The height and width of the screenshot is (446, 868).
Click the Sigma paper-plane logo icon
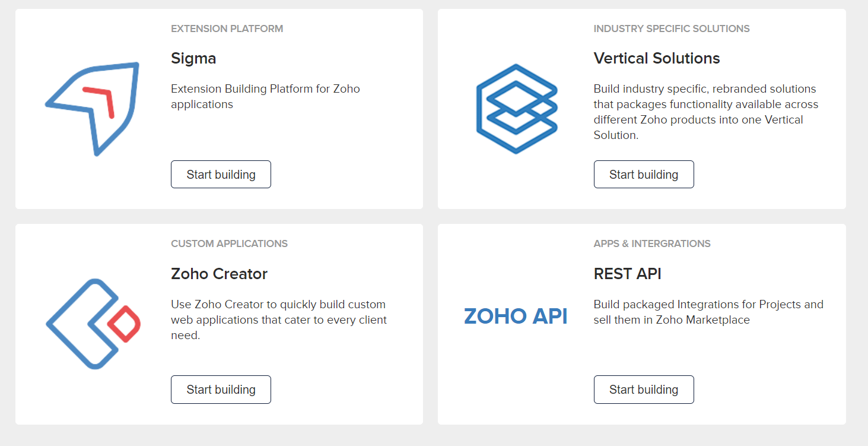pyautogui.click(x=93, y=109)
